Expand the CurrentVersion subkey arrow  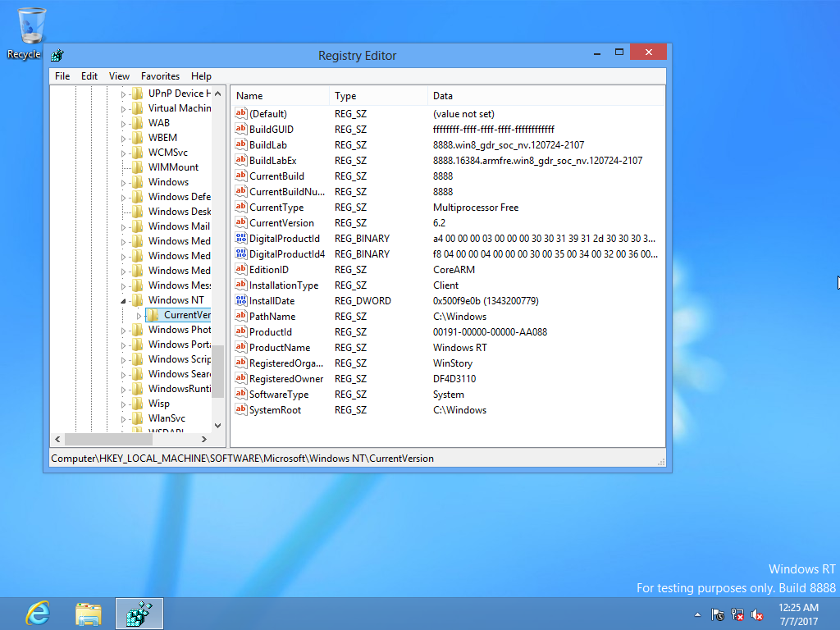[139, 316]
